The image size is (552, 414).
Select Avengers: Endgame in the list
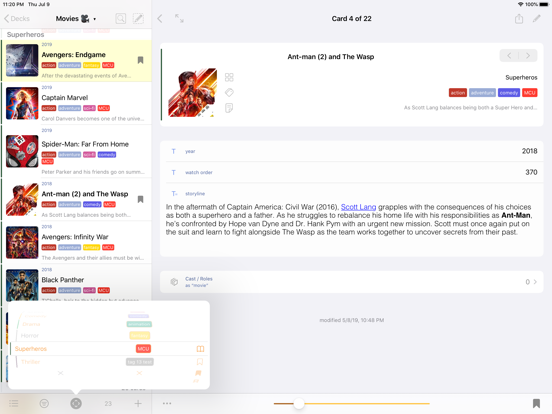tap(77, 61)
